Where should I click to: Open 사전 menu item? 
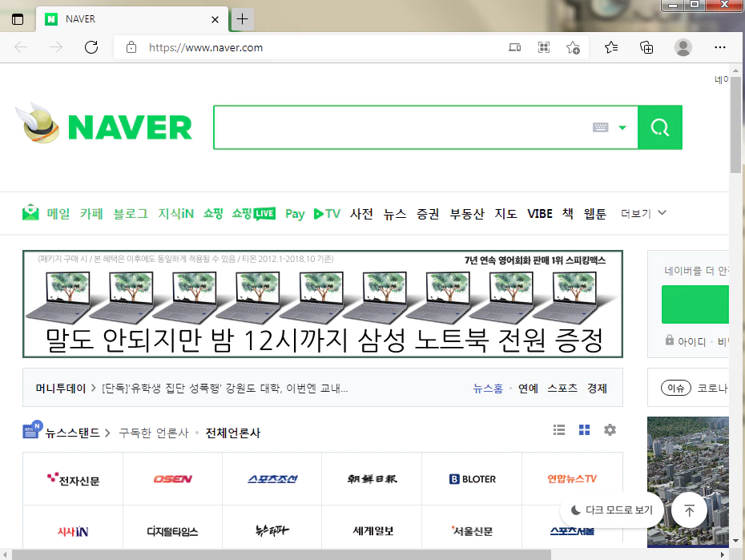coord(361,214)
